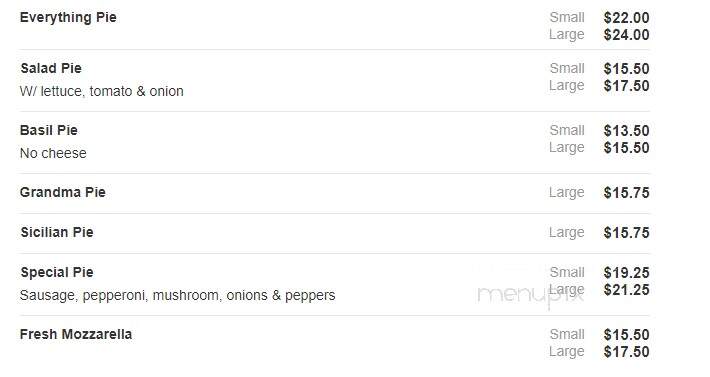The width and height of the screenshot is (710, 377).
Task: Click the Grandma Pie large price $15.75
Action: pyautogui.click(x=626, y=193)
